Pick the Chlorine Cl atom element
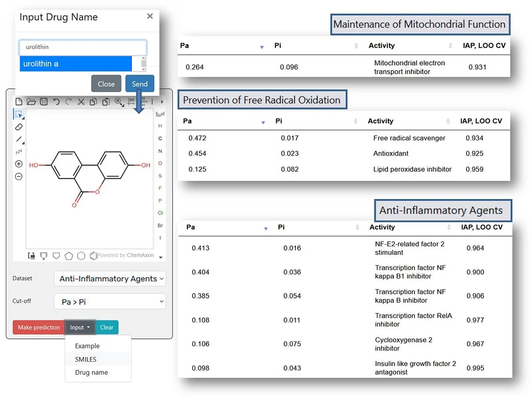Screen dimensions: 532x397 click(160, 213)
